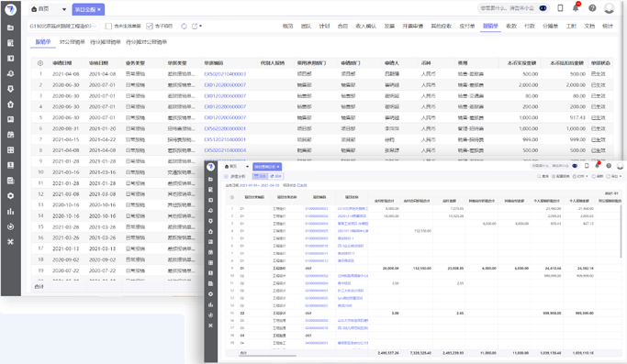Click the grid icon in front window sidebar
Screen dimensions: 627x364
[211, 262]
